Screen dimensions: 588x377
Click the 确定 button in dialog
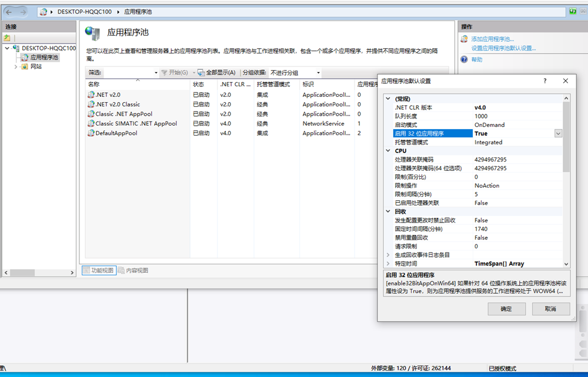click(506, 309)
